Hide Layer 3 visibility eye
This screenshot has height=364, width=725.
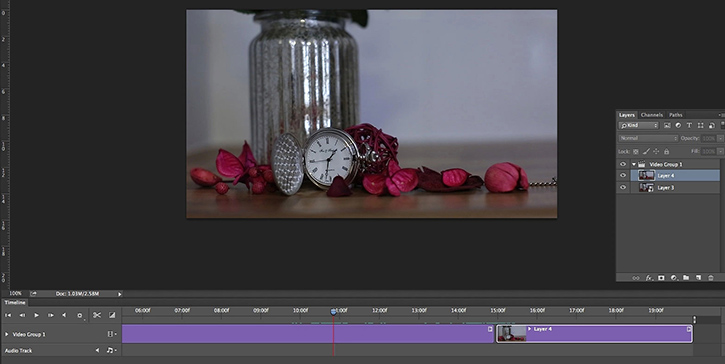click(623, 187)
